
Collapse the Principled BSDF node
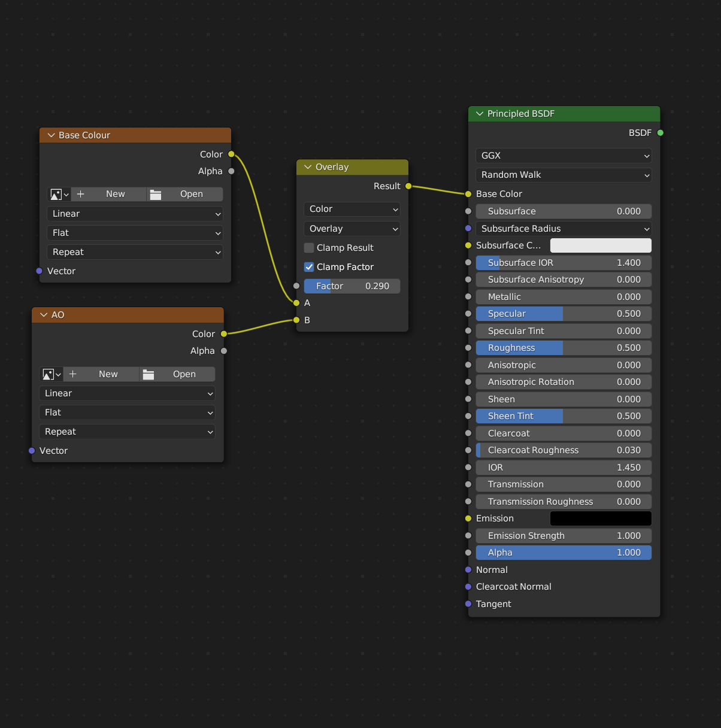pyautogui.click(x=478, y=113)
